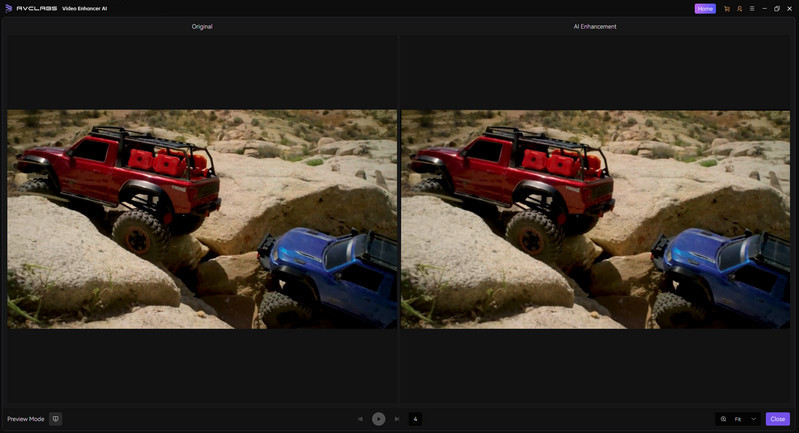Click the Preview Mode label

pyautogui.click(x=25, y=419)
